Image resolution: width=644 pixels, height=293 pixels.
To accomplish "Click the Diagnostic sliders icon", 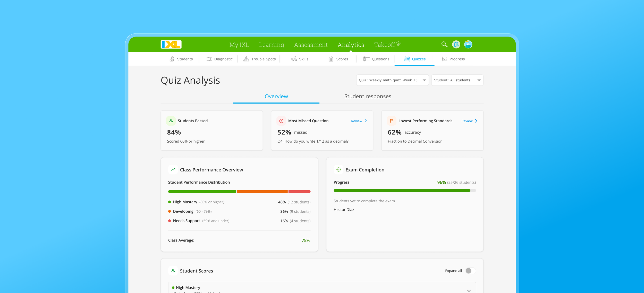I will pyautogui.click(x=209, y=59).
